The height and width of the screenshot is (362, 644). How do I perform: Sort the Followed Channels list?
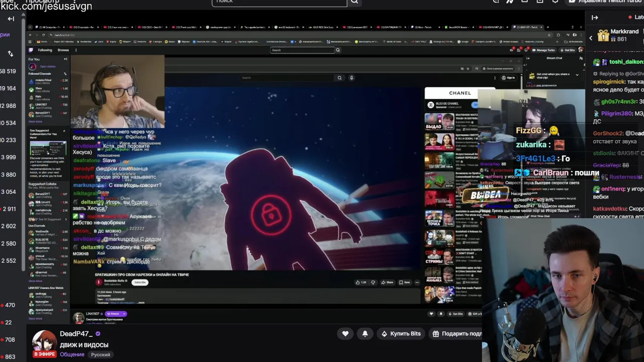coord(65,73)
